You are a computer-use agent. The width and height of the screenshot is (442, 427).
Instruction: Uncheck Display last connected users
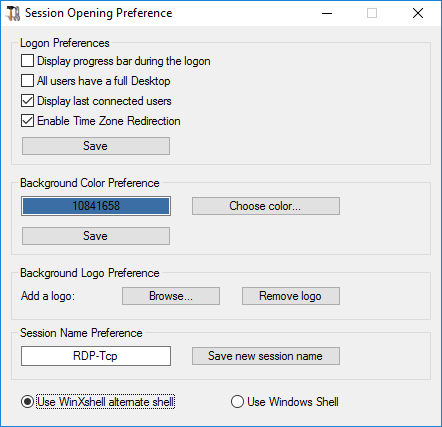pos(27,101)
